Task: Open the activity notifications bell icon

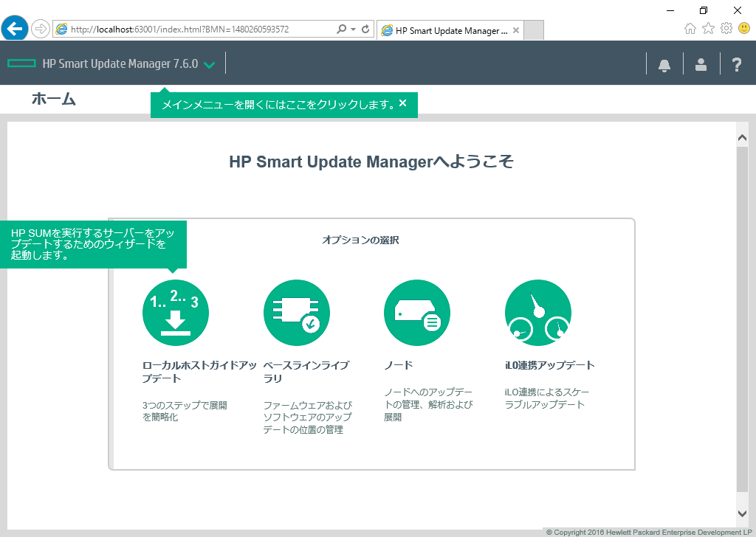Action: [664, 65]
